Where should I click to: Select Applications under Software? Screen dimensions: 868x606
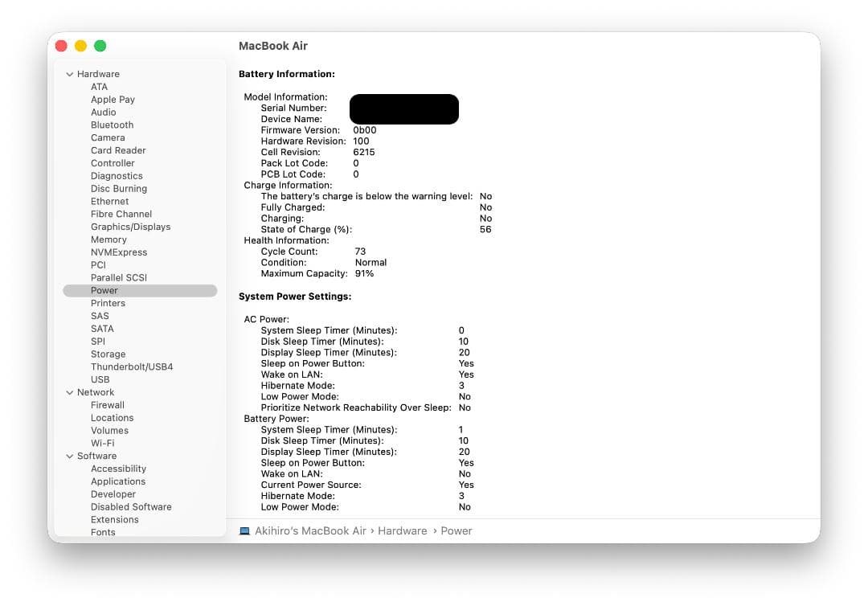click(x=118, y=481)
